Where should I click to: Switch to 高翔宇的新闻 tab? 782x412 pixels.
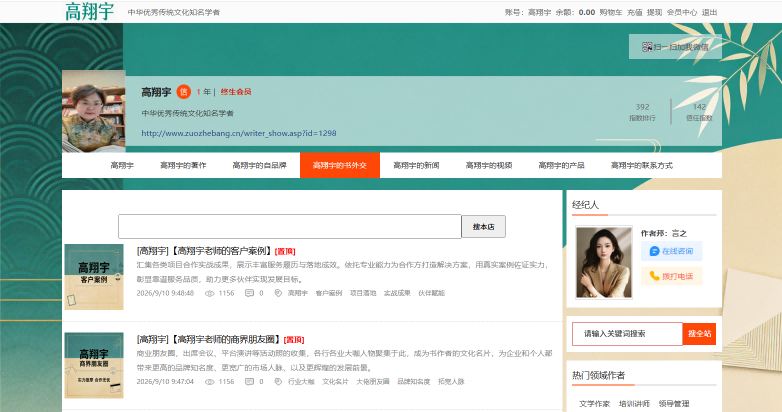click(416, 165)
